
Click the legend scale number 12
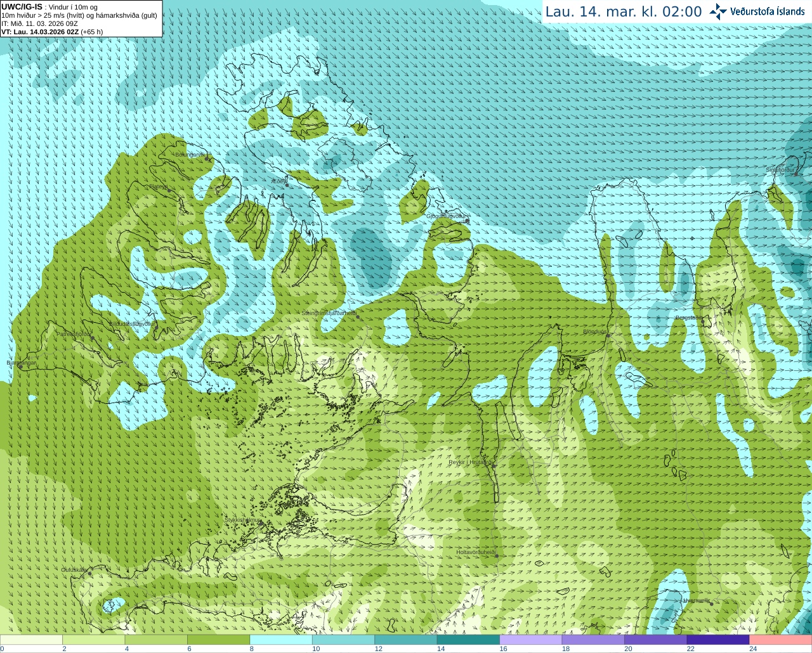pos(378,649)
